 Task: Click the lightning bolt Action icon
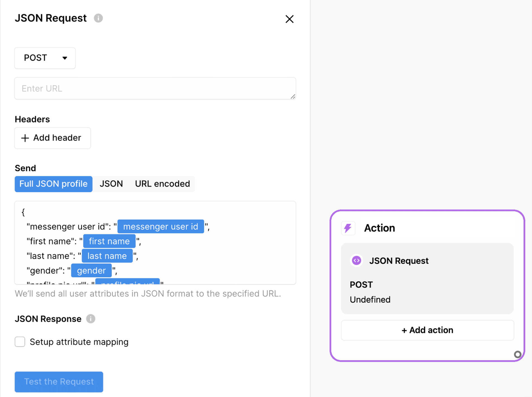[348, 228]
